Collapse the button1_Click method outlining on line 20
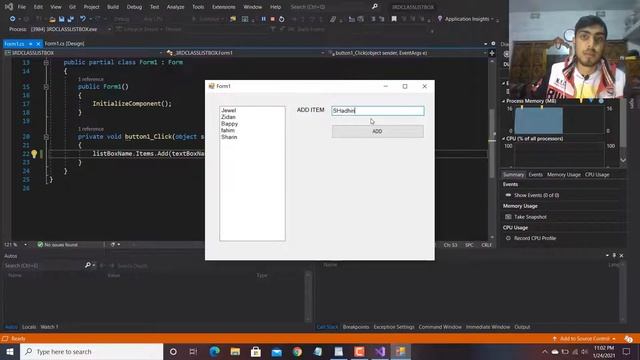The width and height of the screenshot is (640, 360). click(x=46, y=137)
